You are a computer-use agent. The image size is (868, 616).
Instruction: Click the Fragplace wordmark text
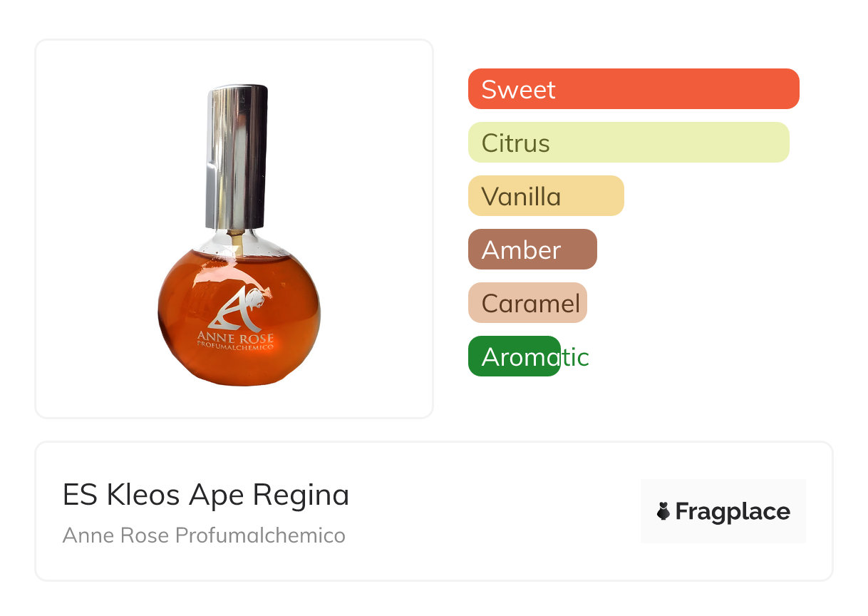(733, 511)
